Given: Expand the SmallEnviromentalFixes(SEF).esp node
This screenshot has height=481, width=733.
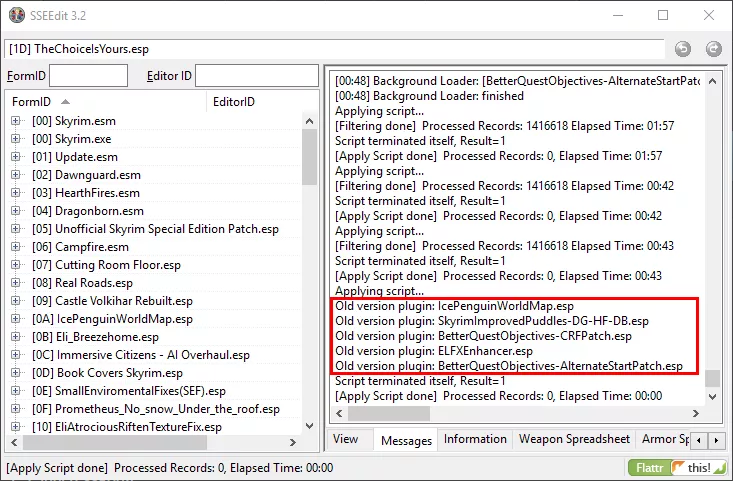Looking at the screenshot, I should tap(15, 391).
